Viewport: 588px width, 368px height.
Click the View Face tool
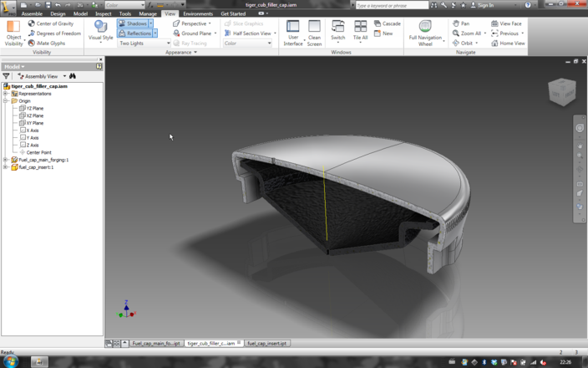pos(506,23)
